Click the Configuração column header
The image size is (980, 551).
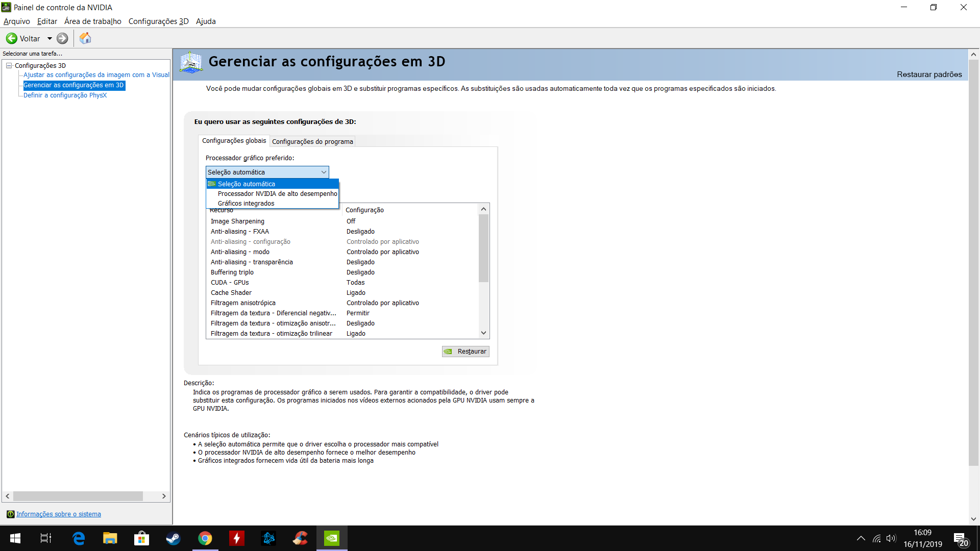tap(410, 210)
